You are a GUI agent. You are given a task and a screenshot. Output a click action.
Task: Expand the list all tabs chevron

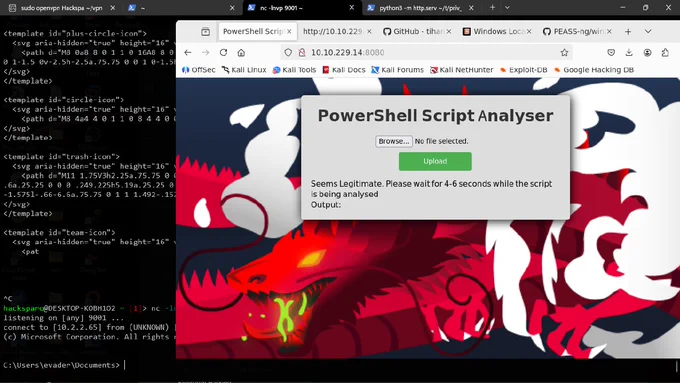[x=648, y=32]
